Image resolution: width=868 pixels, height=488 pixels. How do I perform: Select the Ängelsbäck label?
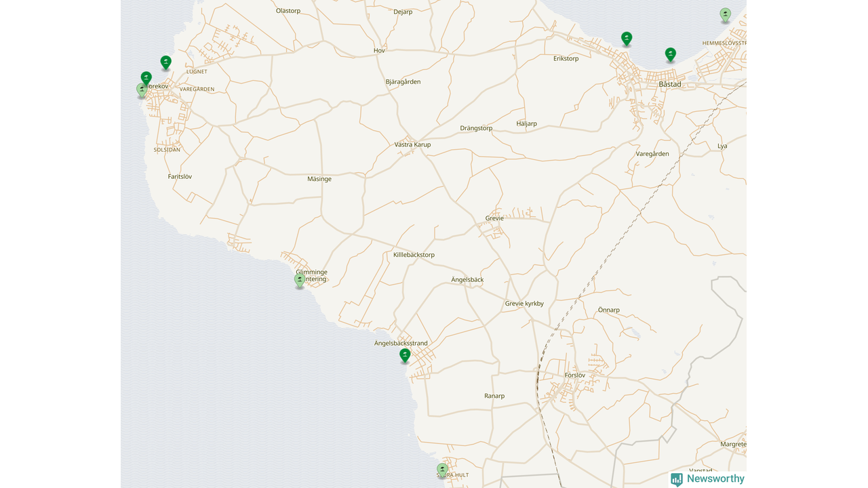tap(467, 279)
